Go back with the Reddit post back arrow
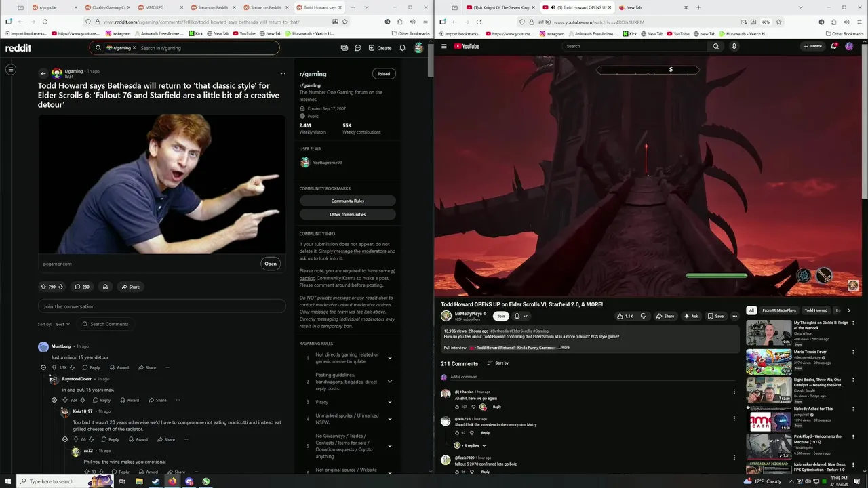Image resolution: width=868 pixels, height=488 pixels. coord(43,73)
